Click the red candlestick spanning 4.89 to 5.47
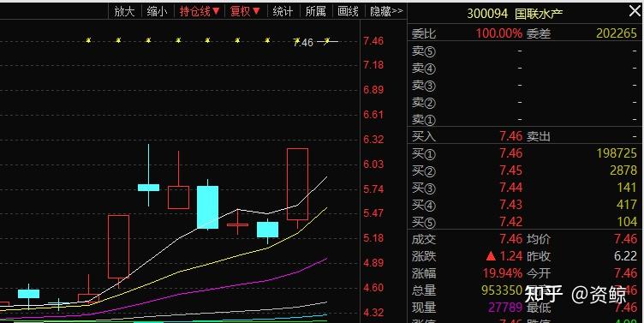The width and height of the screenshot is (644, 323). (x=119, y=247)
